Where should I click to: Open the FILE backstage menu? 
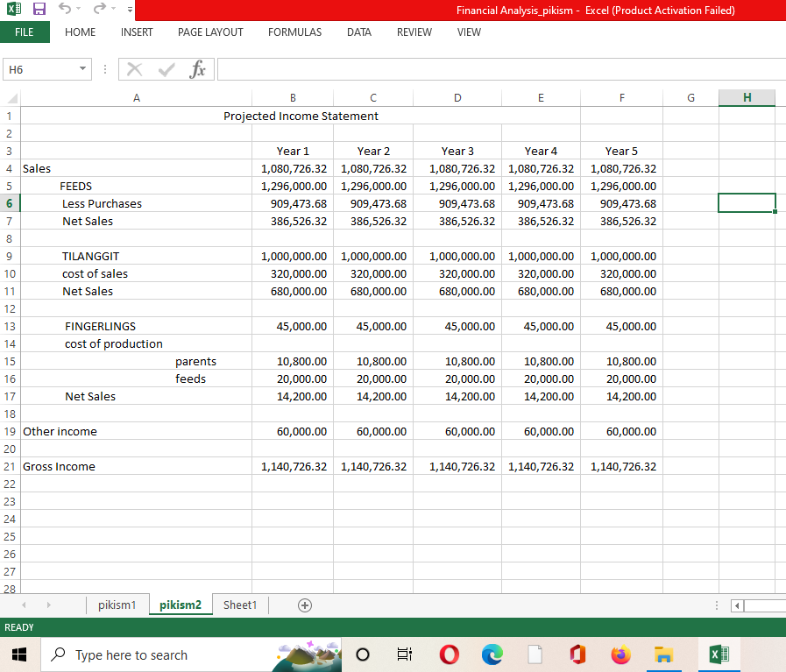click(24, 32)
